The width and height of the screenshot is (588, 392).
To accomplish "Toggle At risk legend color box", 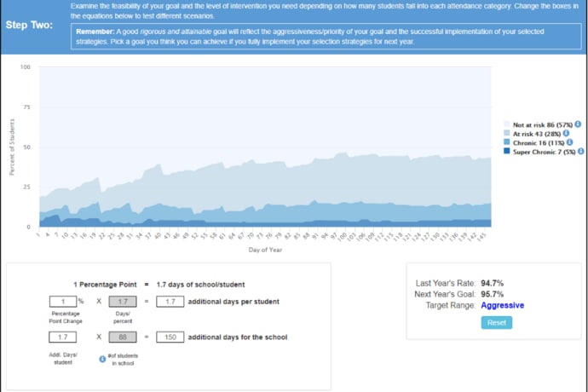I will (507, 134).
